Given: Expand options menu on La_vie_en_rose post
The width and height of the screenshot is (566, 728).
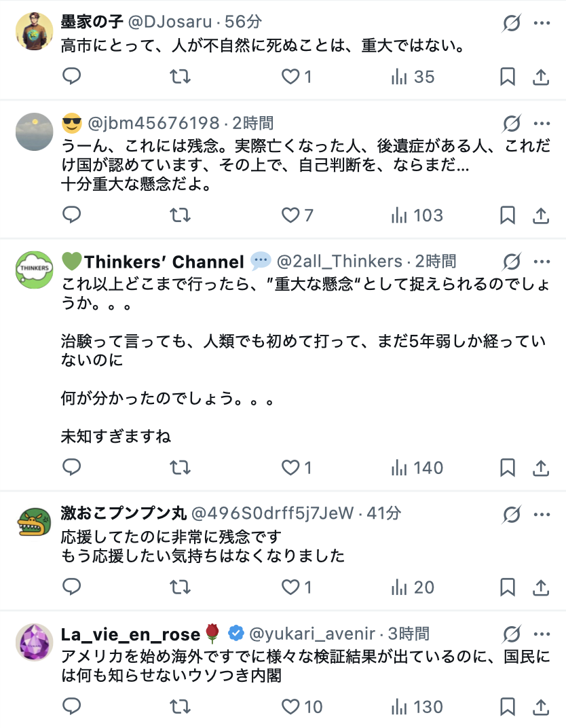Looking at the screenshot, I should [x=541, y=635].
